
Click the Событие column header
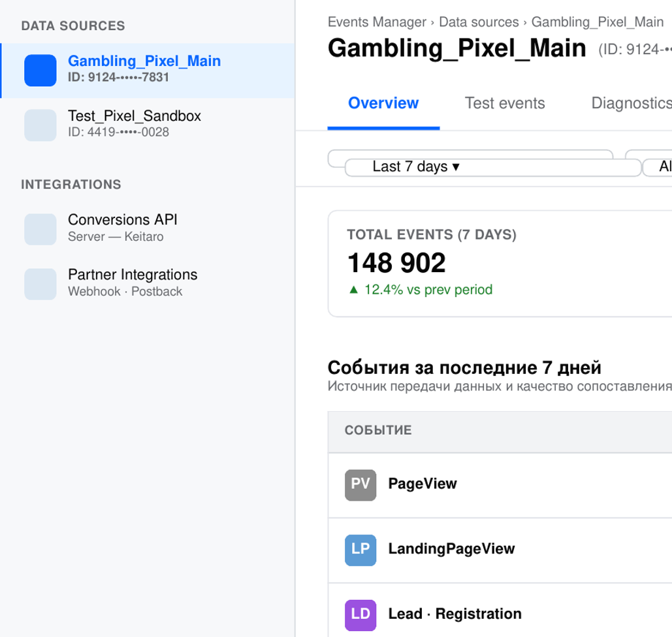(378, 431)
